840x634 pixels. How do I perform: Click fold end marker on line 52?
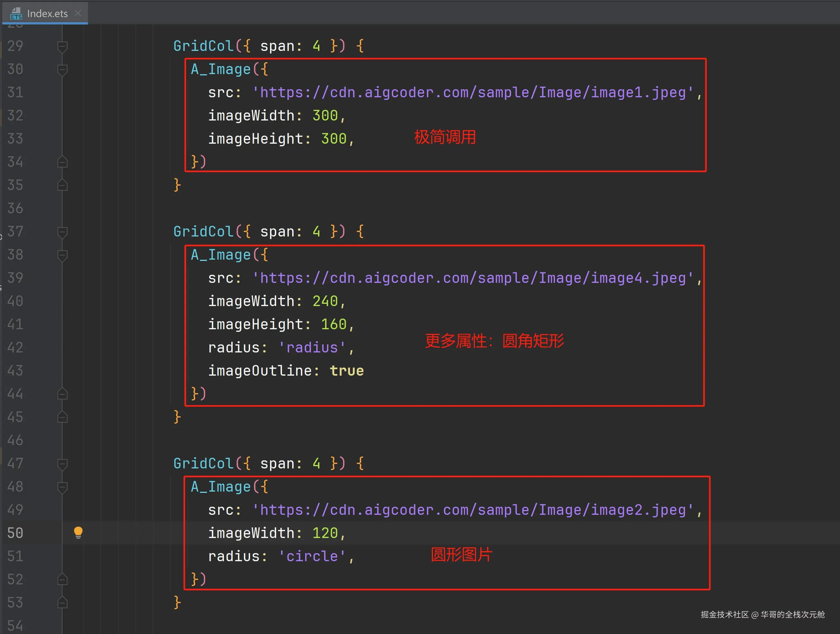click(62, 579)
